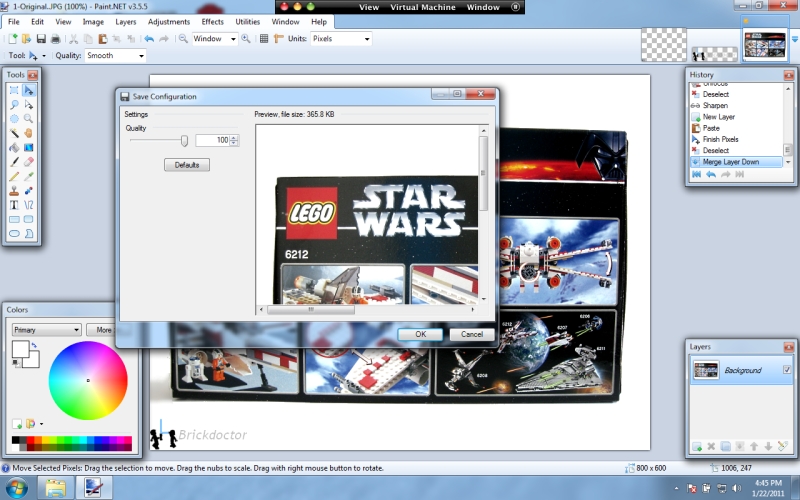The width and height of the screenshot is (800, 500).
Task: Toggle the rulers toolbar icon
Action: point(279,39)
